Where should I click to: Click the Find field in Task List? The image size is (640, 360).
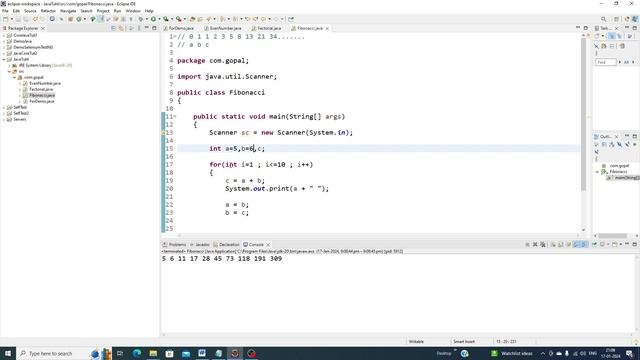pyautogui.click(x=606, y=62)
